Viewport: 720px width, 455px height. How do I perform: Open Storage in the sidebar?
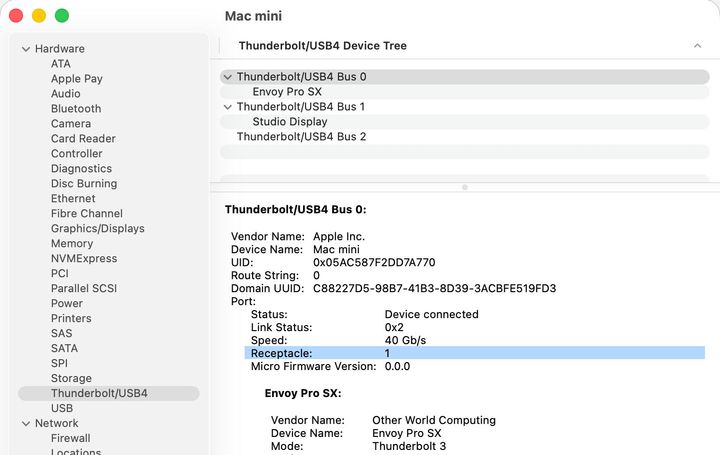(71, 378)
